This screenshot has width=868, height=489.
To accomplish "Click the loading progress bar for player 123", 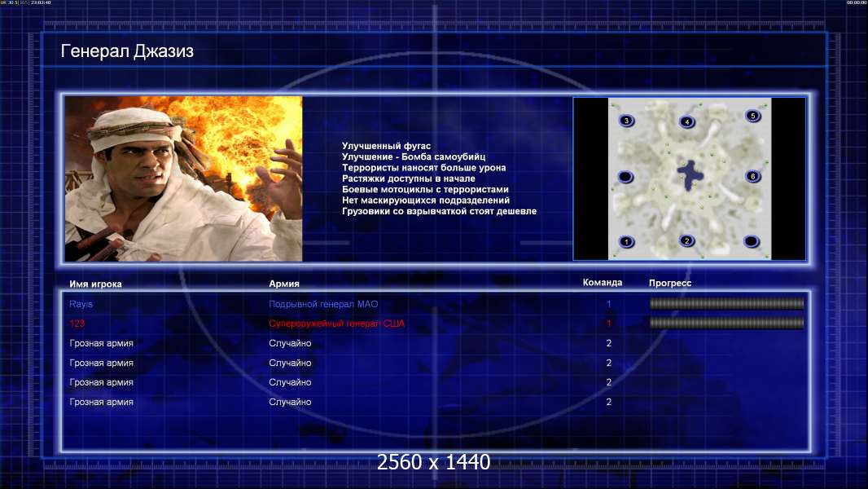I will pyautogui.click(x=727, y=323).
